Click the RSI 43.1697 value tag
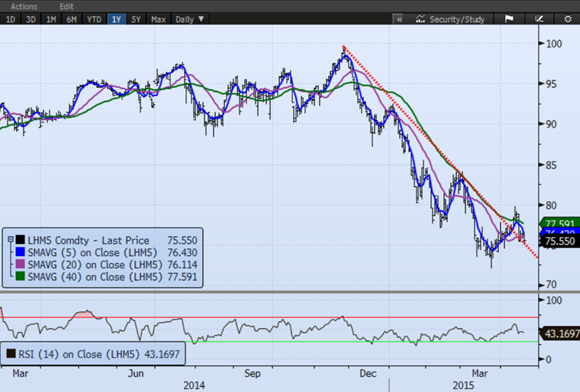This screenshot has height=392, width=580. click(560, 333)
